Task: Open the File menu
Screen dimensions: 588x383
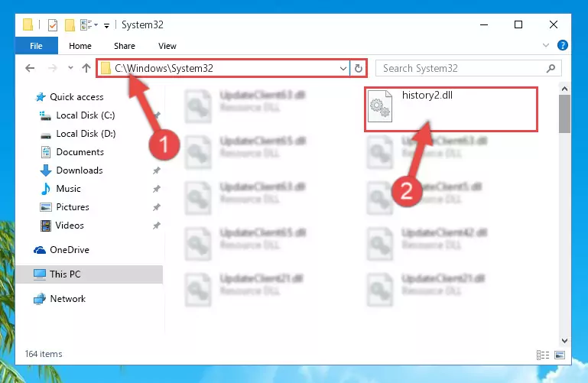Action: pos(37,46)
